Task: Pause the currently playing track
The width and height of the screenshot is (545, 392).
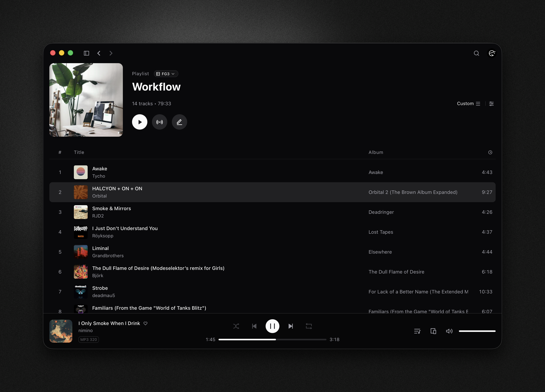Action: pos(272,326)
